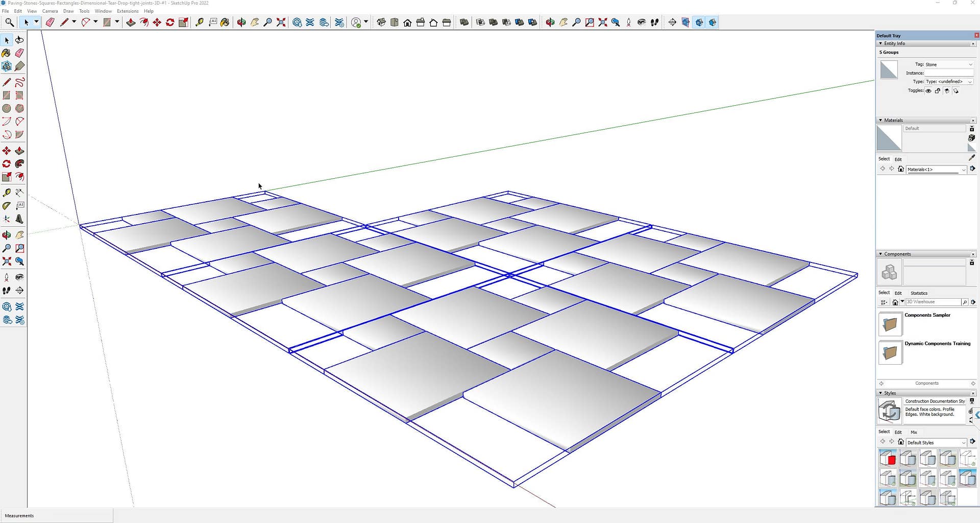This screenshot has height=523, width=980.
Task: Open the Type undefined dropdown
Action: click(x=949, y=82)
